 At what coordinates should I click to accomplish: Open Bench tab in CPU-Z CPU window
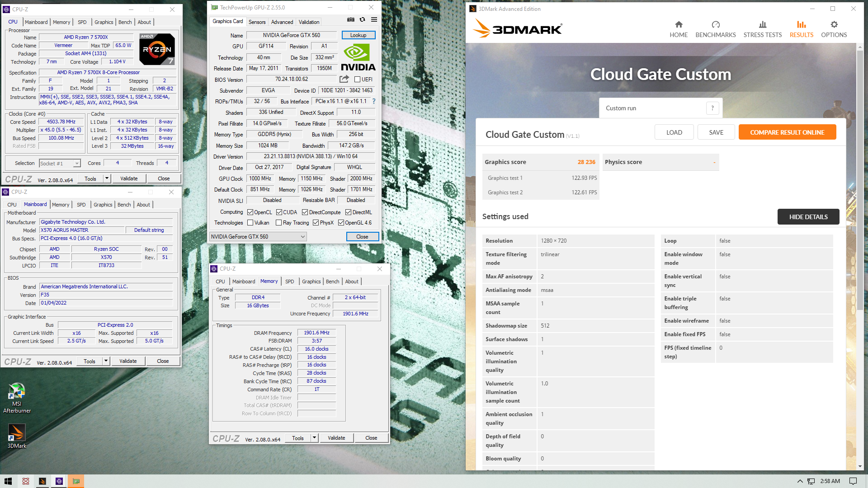pos(125,22)
